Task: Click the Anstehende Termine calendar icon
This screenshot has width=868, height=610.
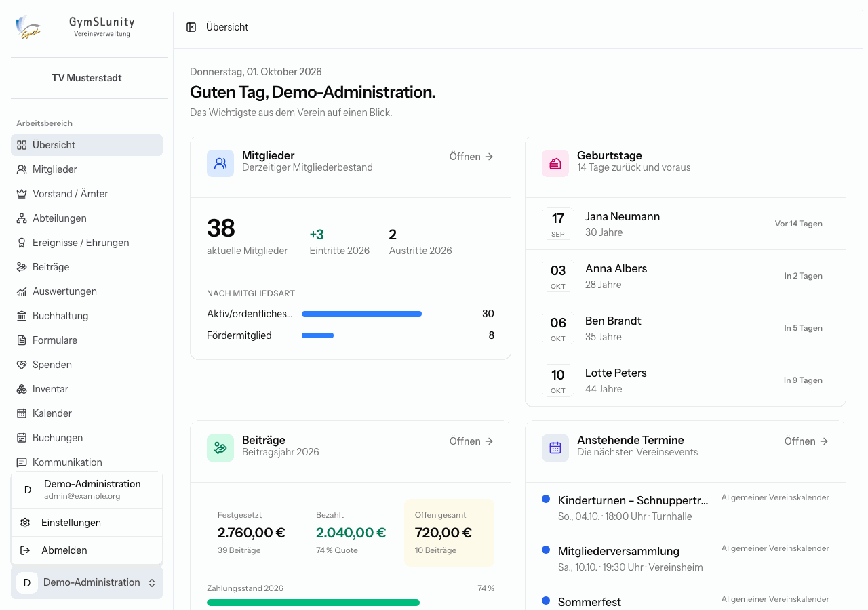Action: pyautogui.click(x=555, y=448)
